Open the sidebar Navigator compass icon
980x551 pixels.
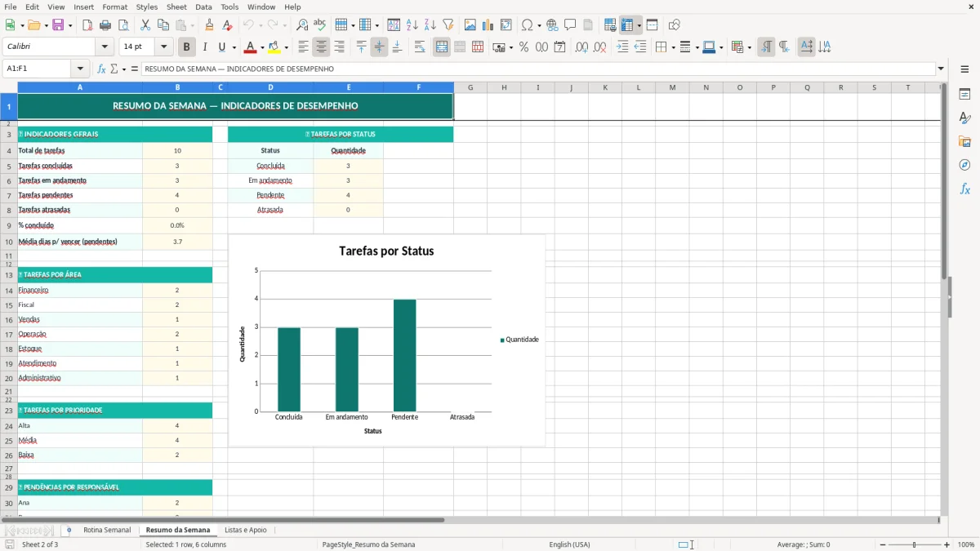[x=964, y=166]
